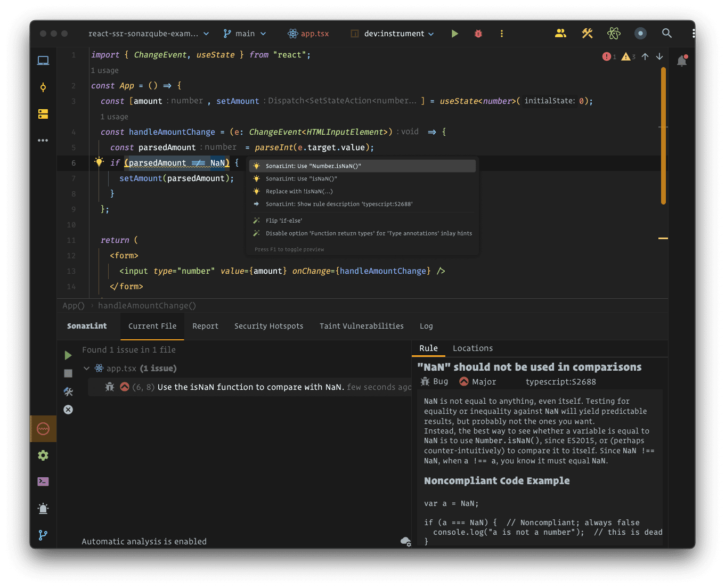Start a Code With Me session

[560, 34]
